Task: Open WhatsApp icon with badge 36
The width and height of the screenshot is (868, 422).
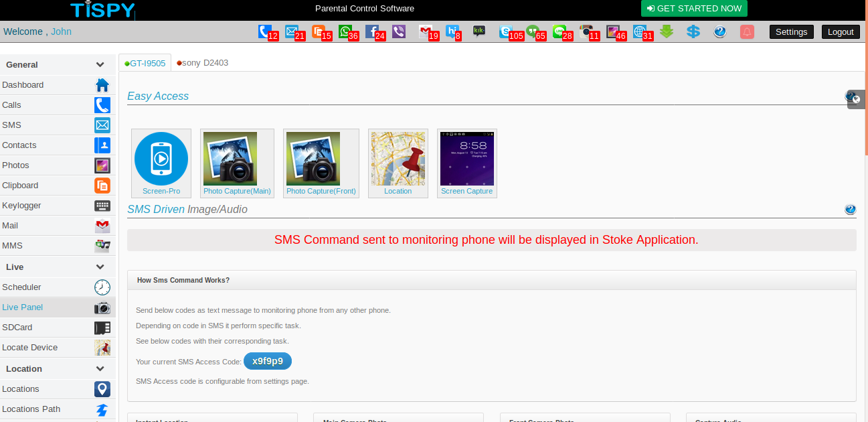Action: (x=345, y=31)
